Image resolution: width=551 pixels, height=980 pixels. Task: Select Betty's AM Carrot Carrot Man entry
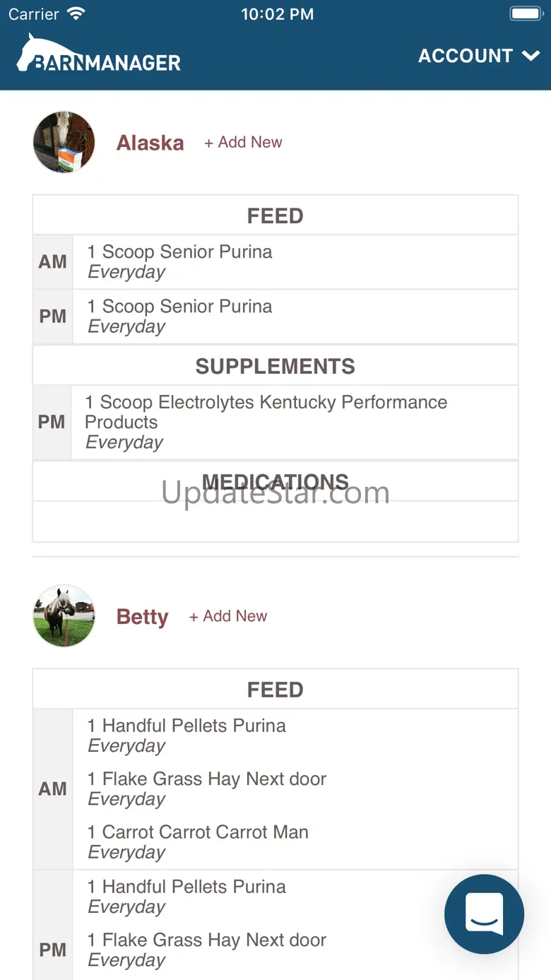coord(198,842)
